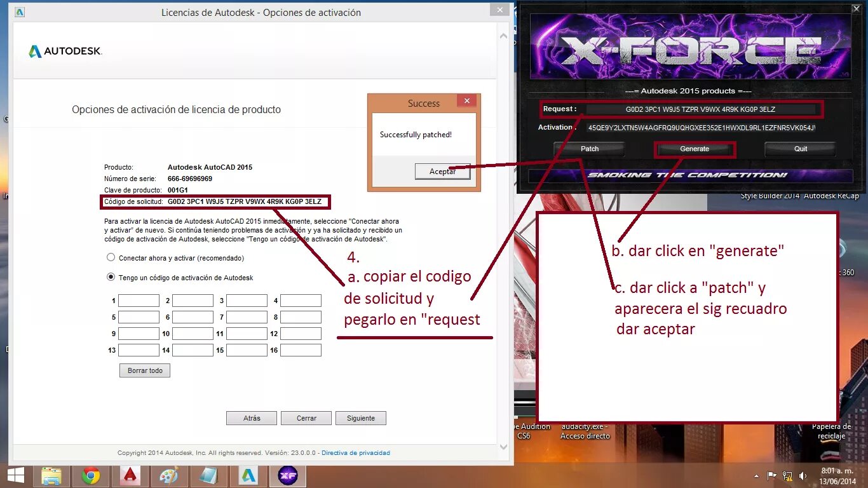This screenshot has height=488, width=868.
Task: Click the Autodesk title bar window icon
Action: 20,12
